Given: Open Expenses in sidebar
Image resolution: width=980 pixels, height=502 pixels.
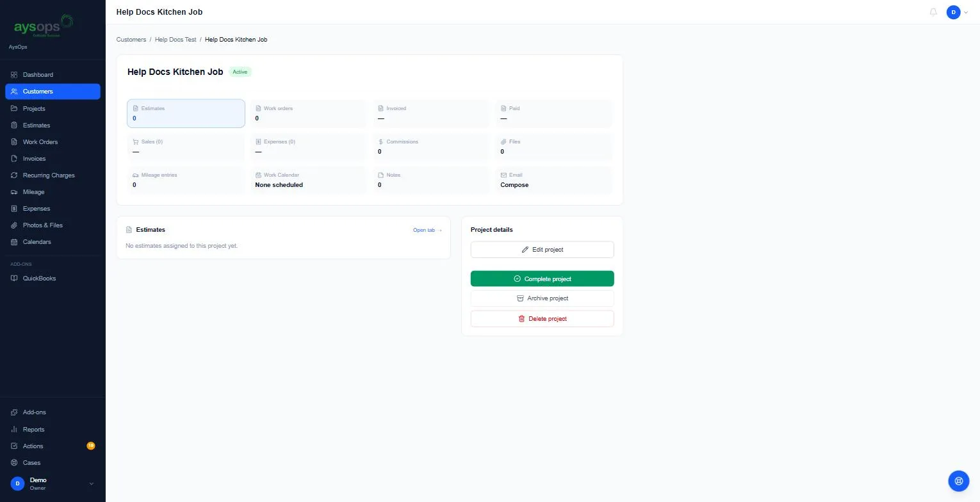Looking at the screenshot, I should pyautogui.click(x=53, y=208).
